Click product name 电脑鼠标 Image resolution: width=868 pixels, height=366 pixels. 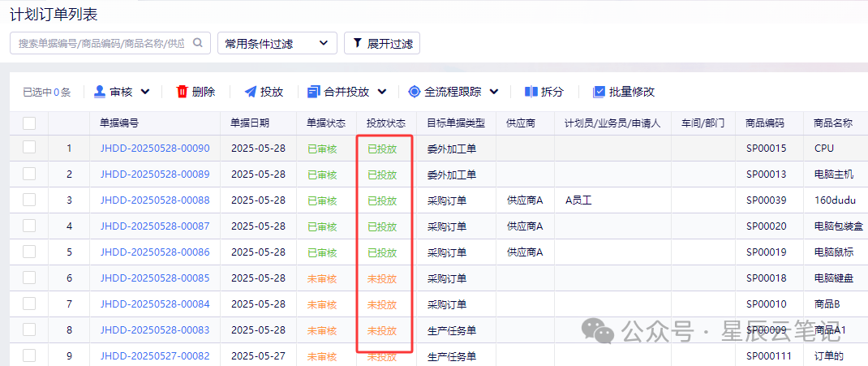(834, 252)
